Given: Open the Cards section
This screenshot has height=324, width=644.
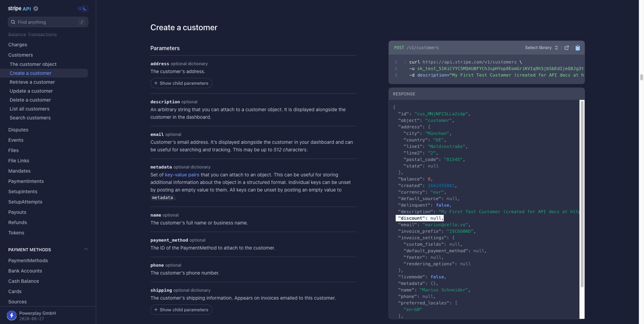Looking at the screenshot, I should pos(15,291).
